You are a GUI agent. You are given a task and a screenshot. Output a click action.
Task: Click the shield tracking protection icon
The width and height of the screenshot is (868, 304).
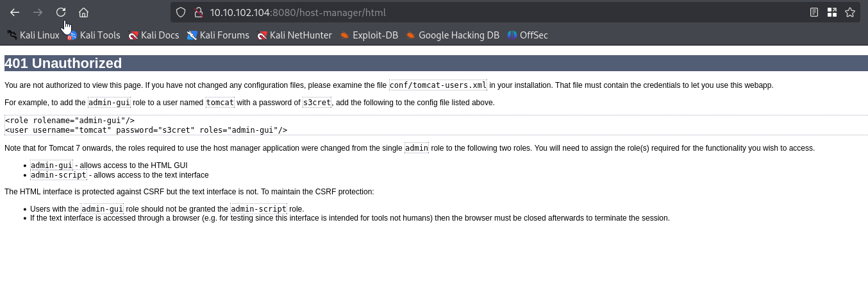pyautogui.click(x=181, y=12)
